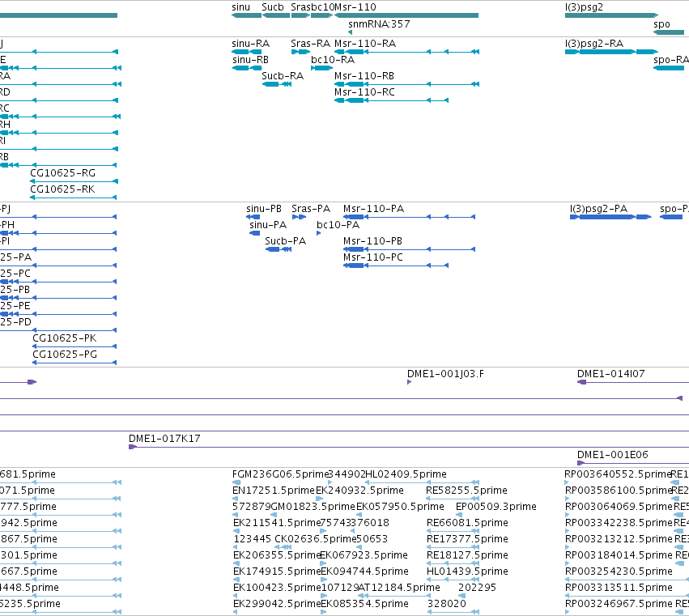Select the RE58255.5prime EST
The width and height of the screenshot is (689, 616).
pos(453,499)
